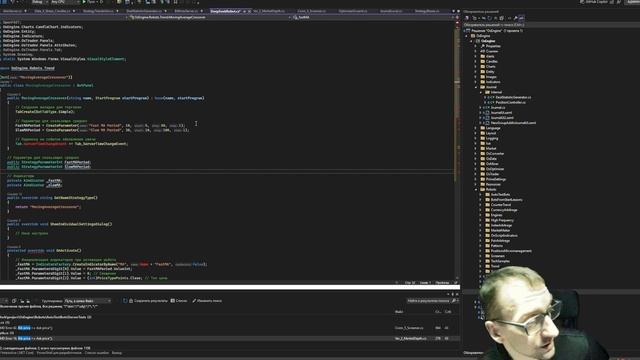
Task: Collapse the Internal subfolder under Journal
Action: click(x=481, y=92)
